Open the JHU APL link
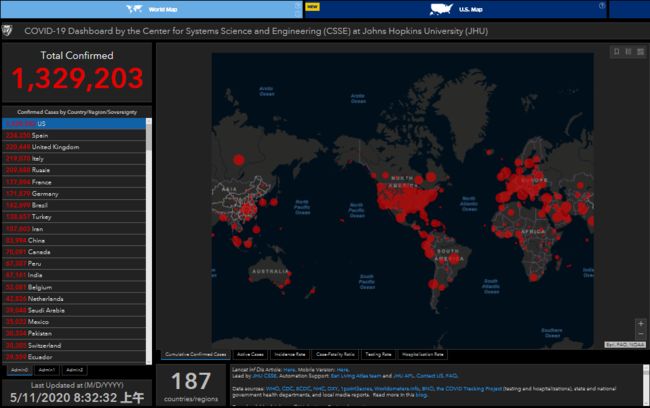 coord(403,376)
